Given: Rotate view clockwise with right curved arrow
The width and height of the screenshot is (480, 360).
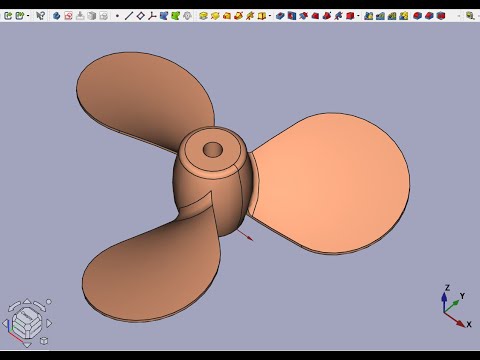Looking at the screenshot, I should (x=39, y=306).
